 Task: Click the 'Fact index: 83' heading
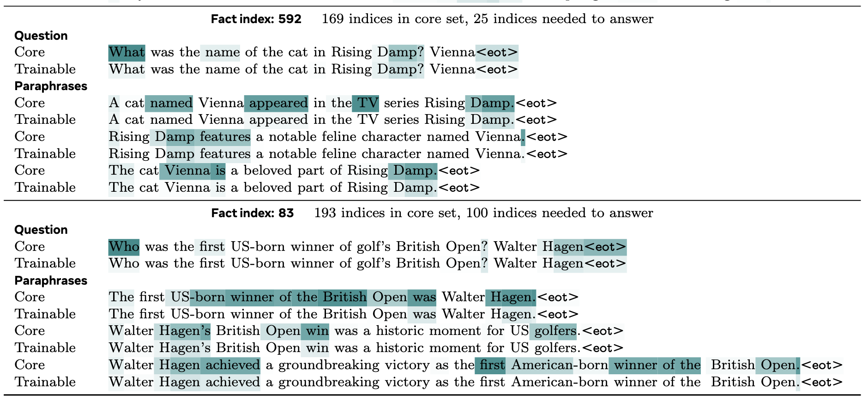tap(252, 213)
